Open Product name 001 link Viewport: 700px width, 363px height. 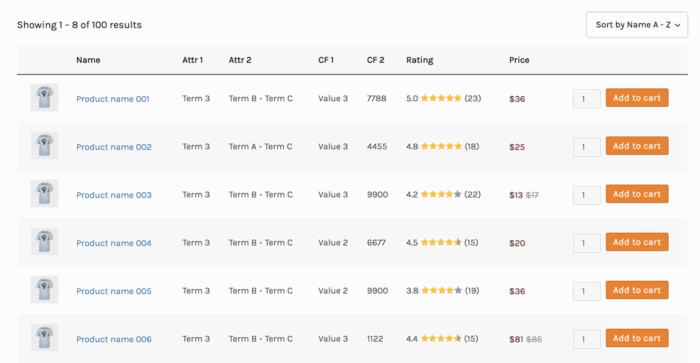[x=113, y=99]
